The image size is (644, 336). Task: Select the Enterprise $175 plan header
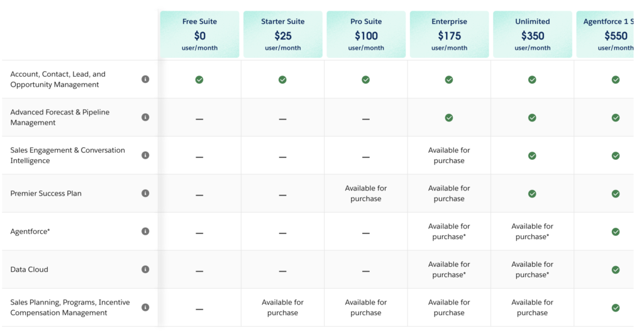[449, 35]
